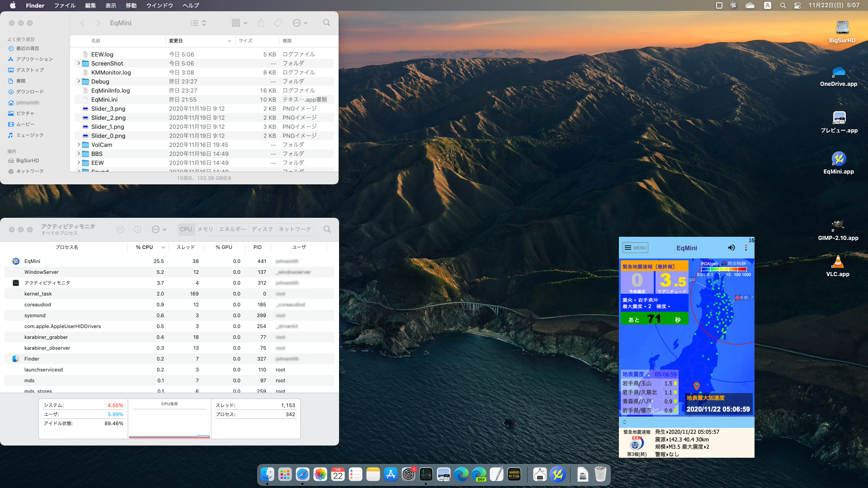Expand the ScreenShot folder disclosure triangle

click(79, 63)
